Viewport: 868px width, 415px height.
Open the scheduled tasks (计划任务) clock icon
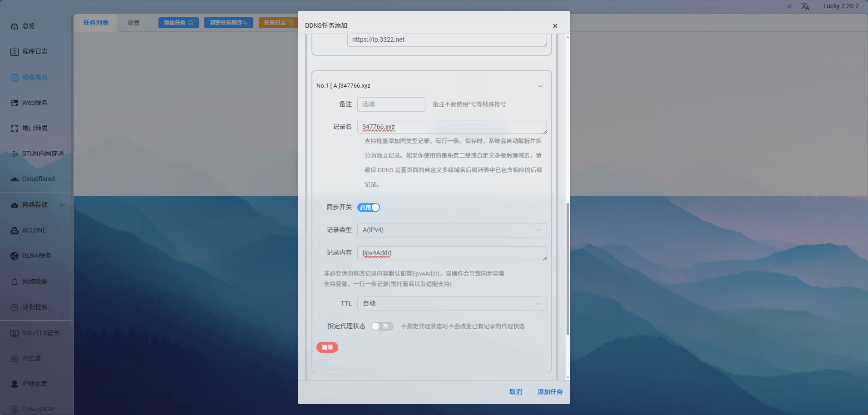pyautogui.click(x=15, y=307)
